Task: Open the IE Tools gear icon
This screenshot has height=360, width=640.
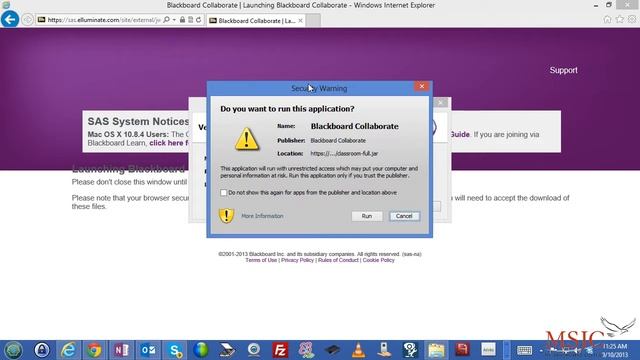Action: coord(632,19)
